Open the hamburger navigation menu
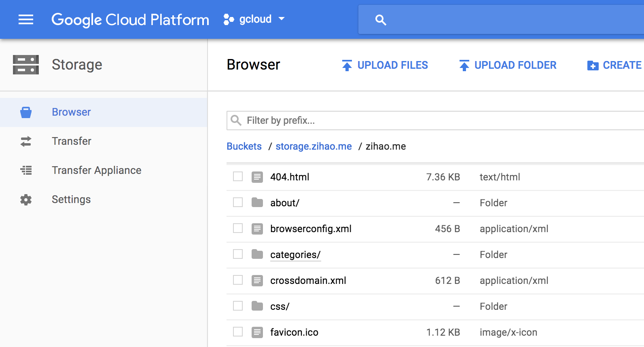 point(26,19)
